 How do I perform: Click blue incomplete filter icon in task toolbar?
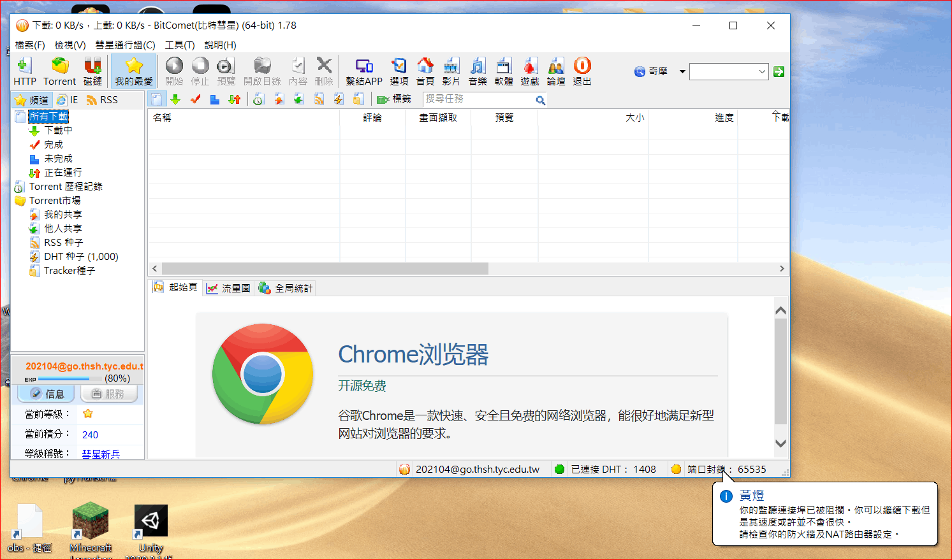tap(215, 99)
